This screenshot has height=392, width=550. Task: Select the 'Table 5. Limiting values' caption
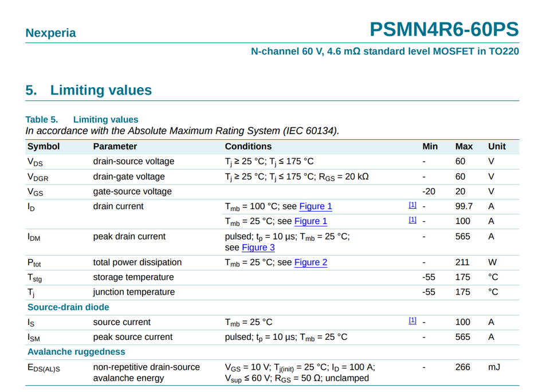point(82,119)
